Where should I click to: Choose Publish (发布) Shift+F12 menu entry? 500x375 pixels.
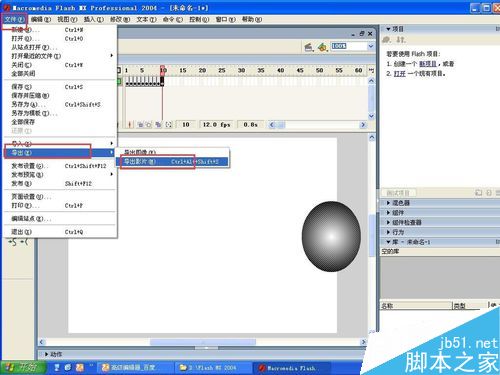point(59,184)
